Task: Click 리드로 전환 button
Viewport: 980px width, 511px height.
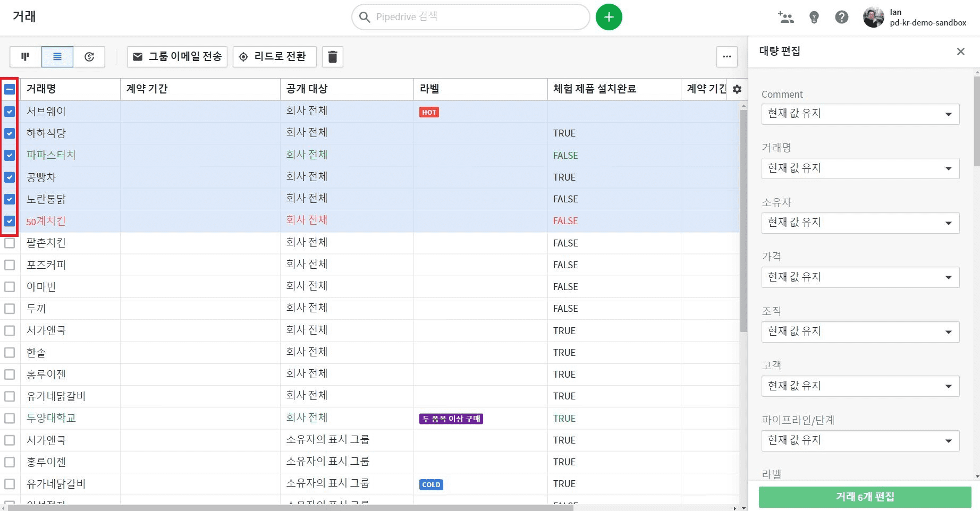Action: pos(274,57)
